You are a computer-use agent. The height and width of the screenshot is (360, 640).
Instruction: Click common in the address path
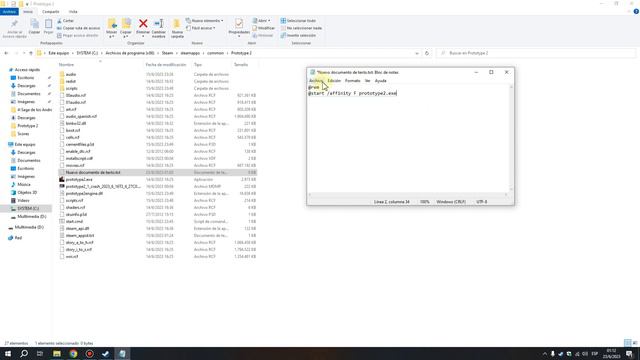tap(216, 53)
